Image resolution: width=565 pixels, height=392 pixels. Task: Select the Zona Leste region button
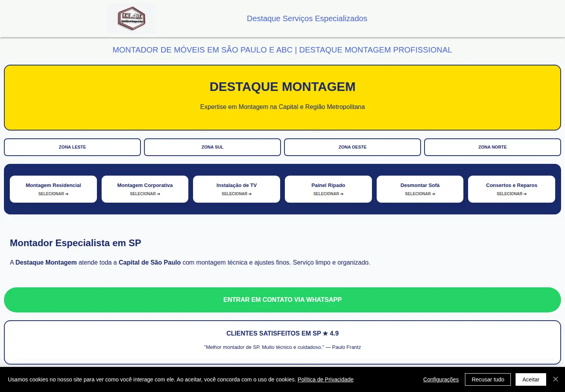point(72,147)
